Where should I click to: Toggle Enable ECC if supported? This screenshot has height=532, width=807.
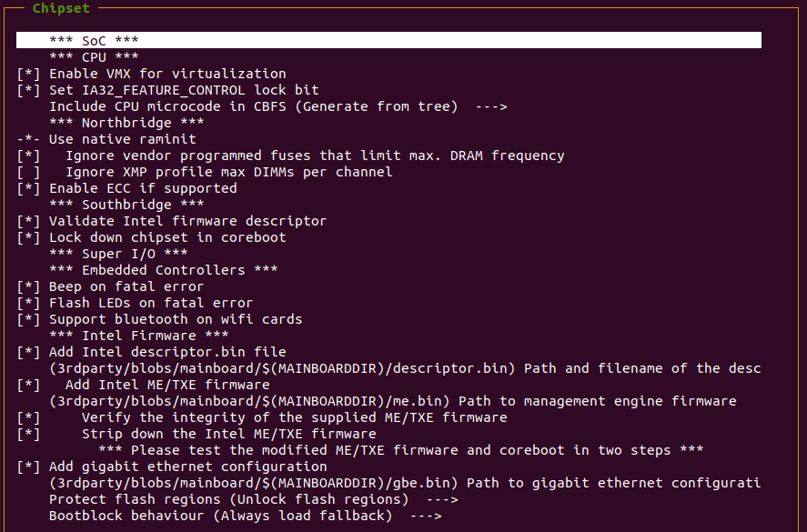pos(29,188)
